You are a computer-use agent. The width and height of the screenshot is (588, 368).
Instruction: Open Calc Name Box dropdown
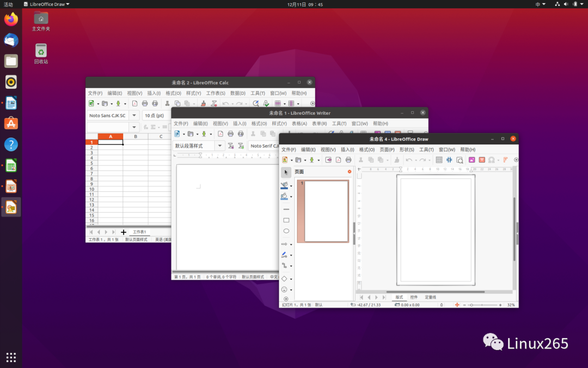(x=134, y=127)
